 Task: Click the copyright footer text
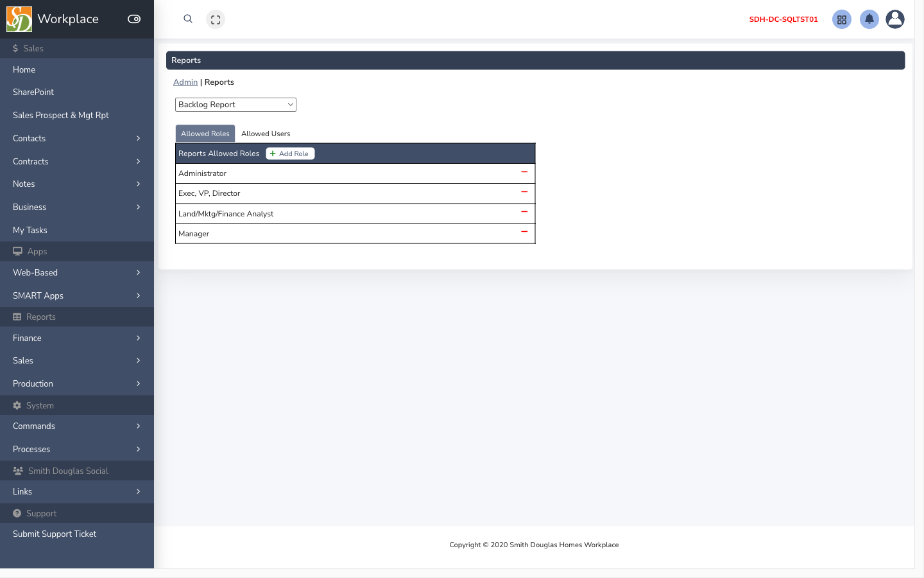click(x=534, y=545)
